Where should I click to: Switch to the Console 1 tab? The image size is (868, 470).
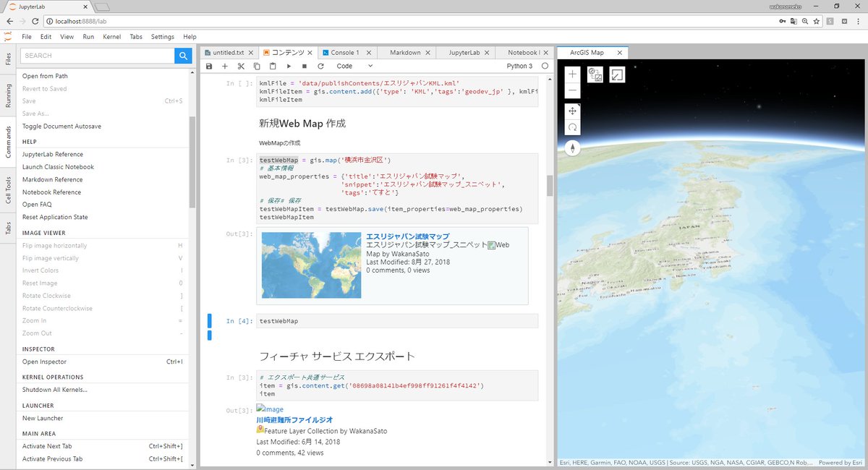click(346, 53)
